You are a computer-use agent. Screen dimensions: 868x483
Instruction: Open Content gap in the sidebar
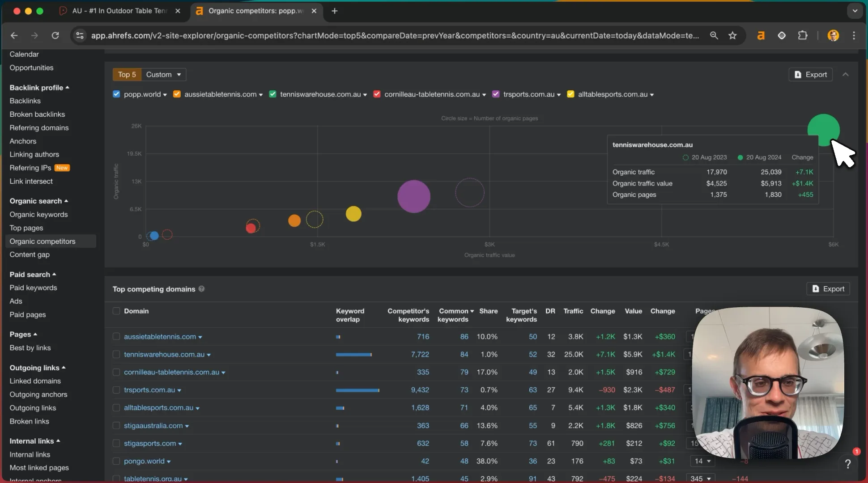click(30, 254)
